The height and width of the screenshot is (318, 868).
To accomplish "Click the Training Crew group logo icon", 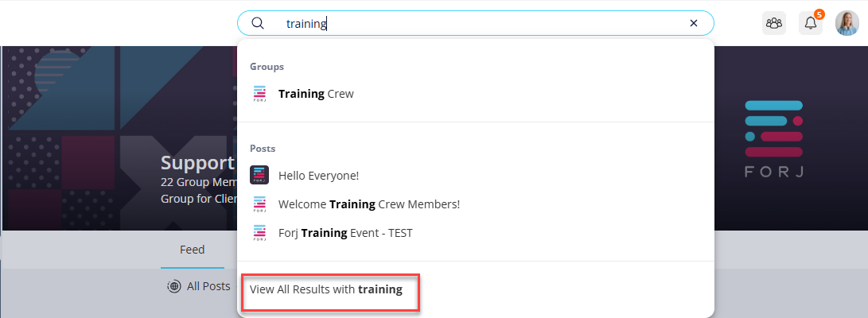I will [259, 94].
